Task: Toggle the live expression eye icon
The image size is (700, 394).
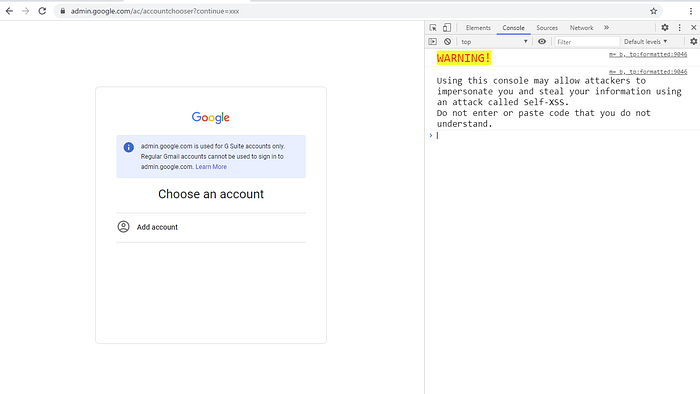Action: click(x=542, y=41)
